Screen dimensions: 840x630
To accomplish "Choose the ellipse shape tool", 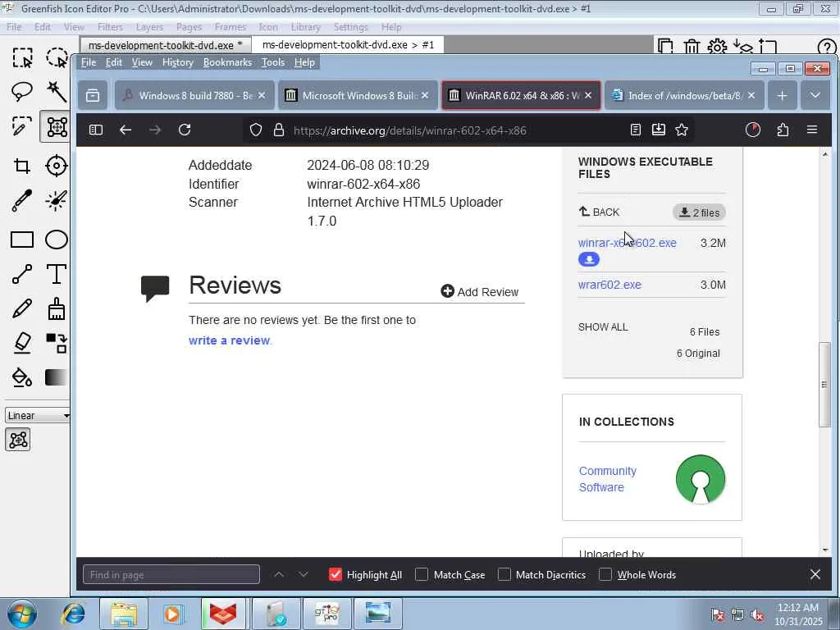I will tap(57, 240).
